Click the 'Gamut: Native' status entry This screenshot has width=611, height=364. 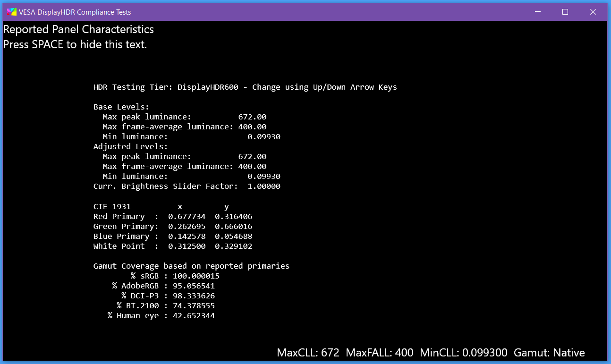coord(549,353)
